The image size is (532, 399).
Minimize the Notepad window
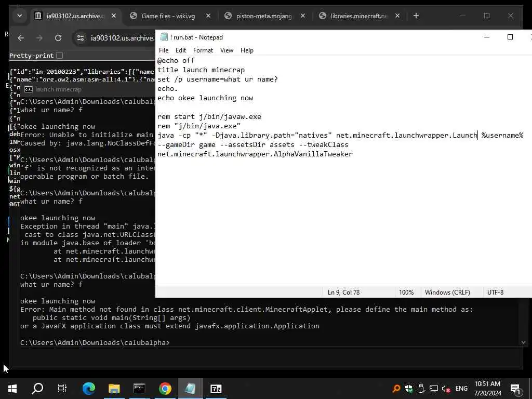point(486,37)
